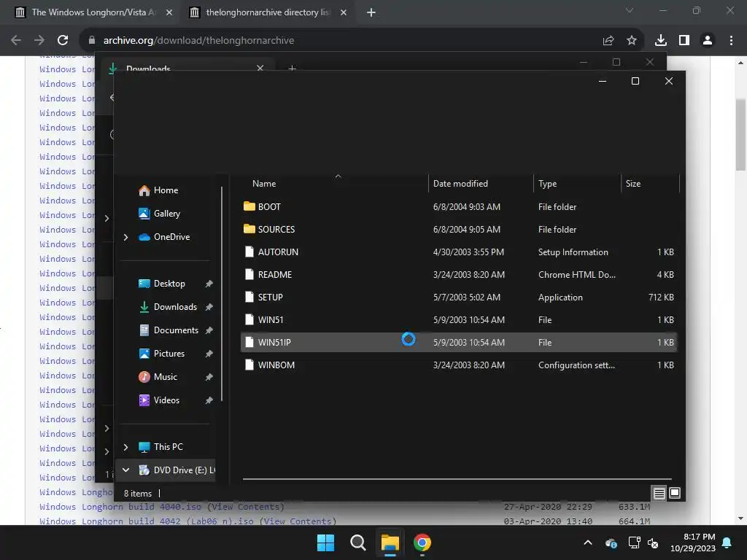The image size is (747, 560).
Task: Switch to large thumbnails view button
Action: click(675, 494)
